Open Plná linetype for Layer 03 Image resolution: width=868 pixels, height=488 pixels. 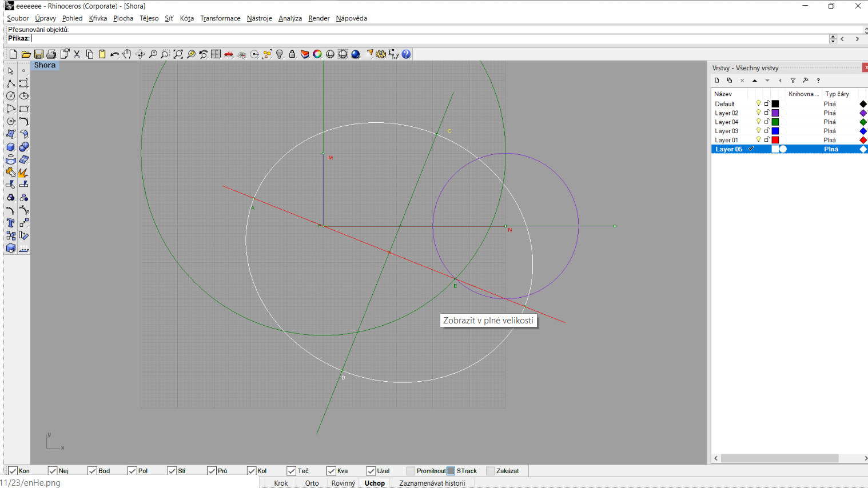[830, 131]
